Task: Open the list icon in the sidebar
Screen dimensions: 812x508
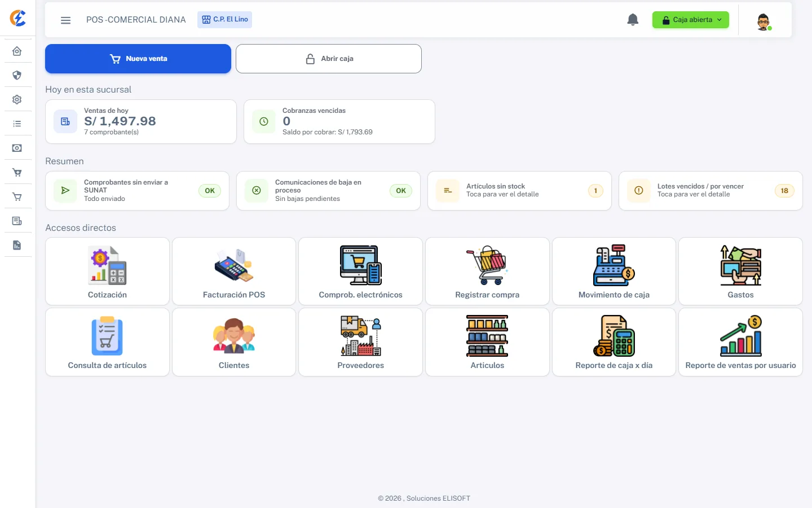Action: tap(17, 124)
